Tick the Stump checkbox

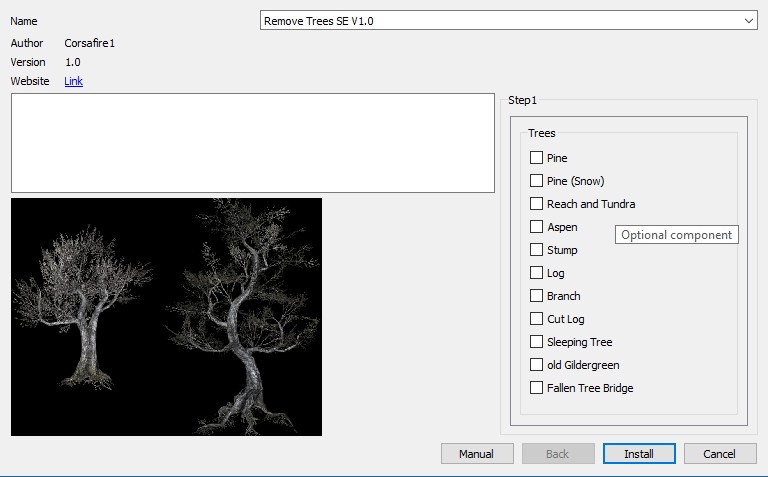coord(537,250)
